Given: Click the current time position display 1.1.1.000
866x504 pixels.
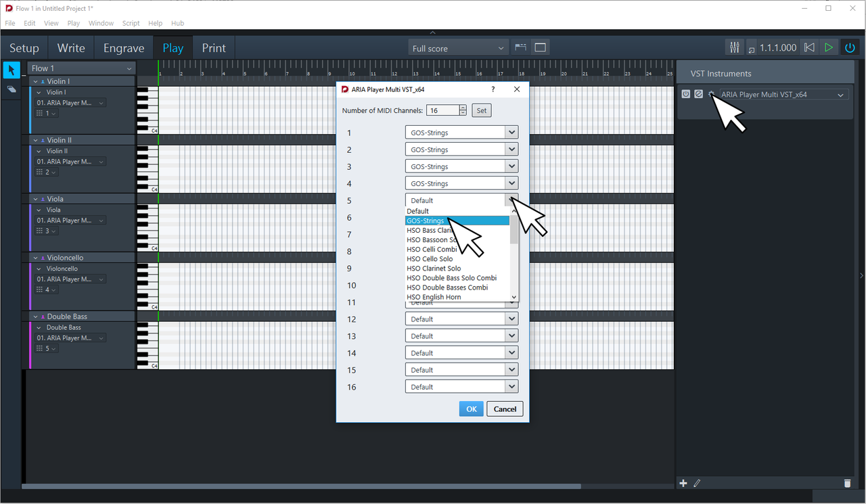Looking at the screenshot, I should pos(778,48).
